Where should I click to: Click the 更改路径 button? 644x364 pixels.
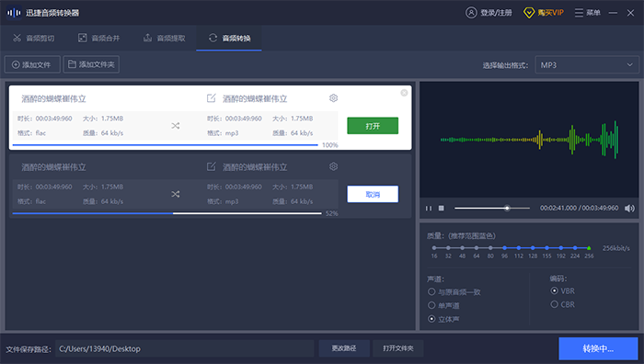(344, 348)
